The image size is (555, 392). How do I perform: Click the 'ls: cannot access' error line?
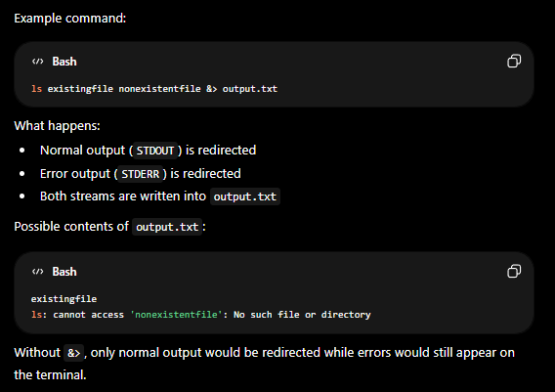coord(201,315)
